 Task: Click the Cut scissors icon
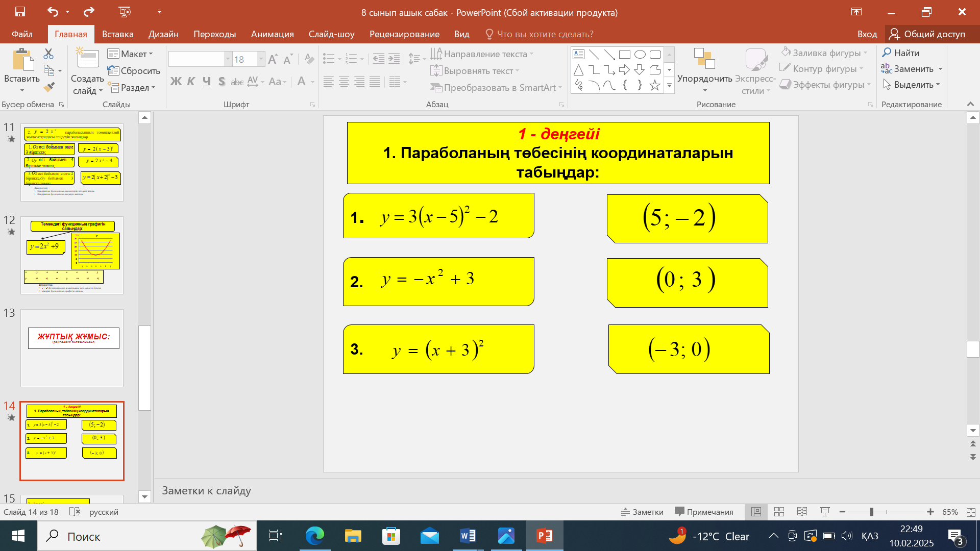coord(48,54)
